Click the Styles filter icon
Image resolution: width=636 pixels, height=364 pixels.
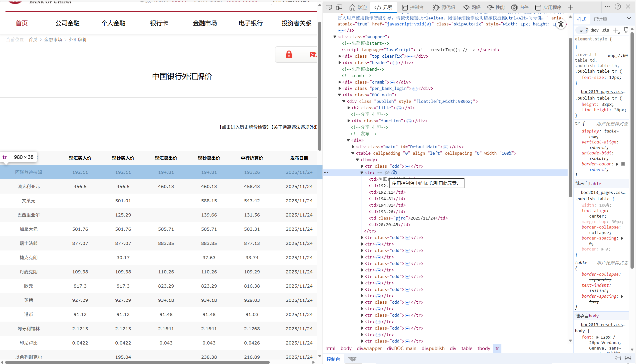[582, 30]
